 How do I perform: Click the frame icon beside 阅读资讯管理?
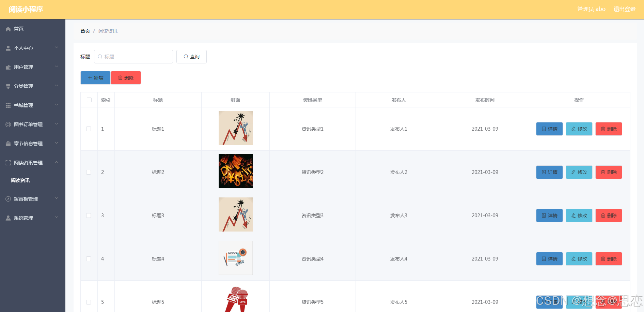point(8,163)
